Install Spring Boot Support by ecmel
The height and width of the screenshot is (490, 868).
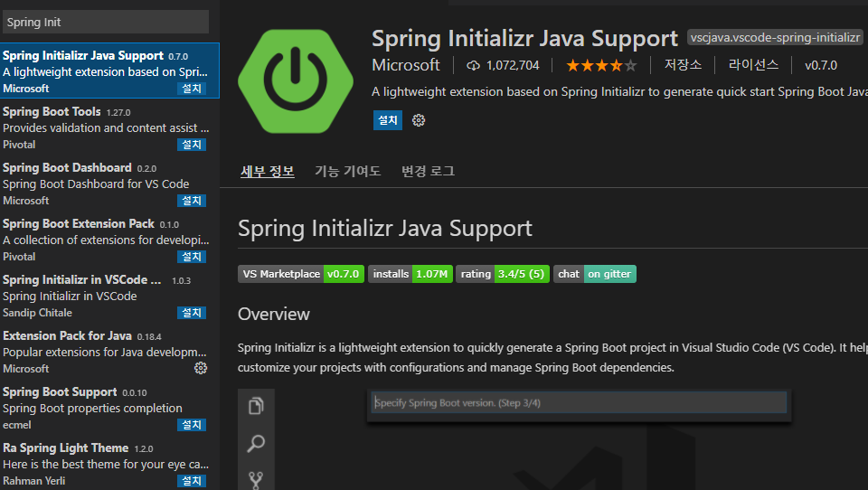pos(192,425)
